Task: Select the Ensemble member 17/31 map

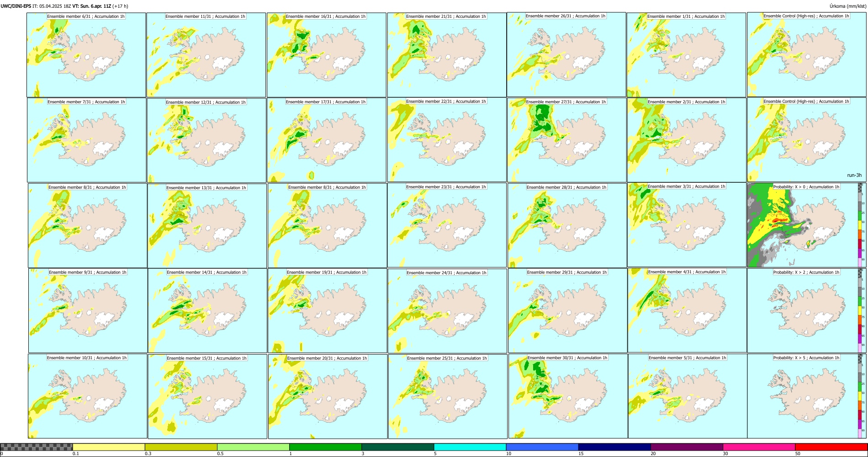Action: pos(327,140)
